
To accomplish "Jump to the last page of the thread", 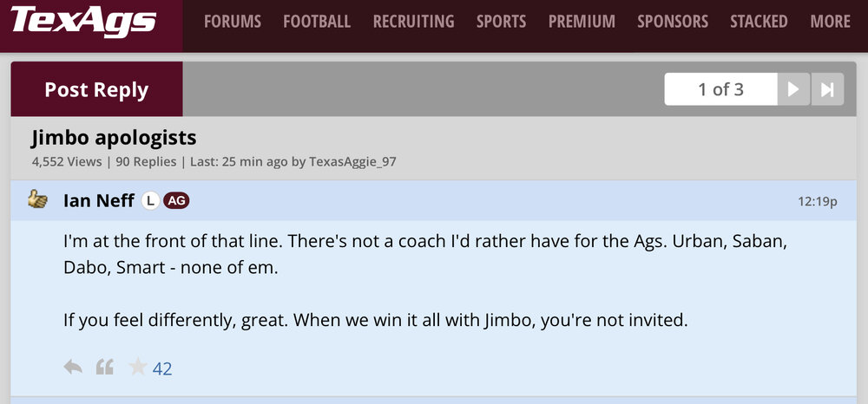I will point(827,89).
